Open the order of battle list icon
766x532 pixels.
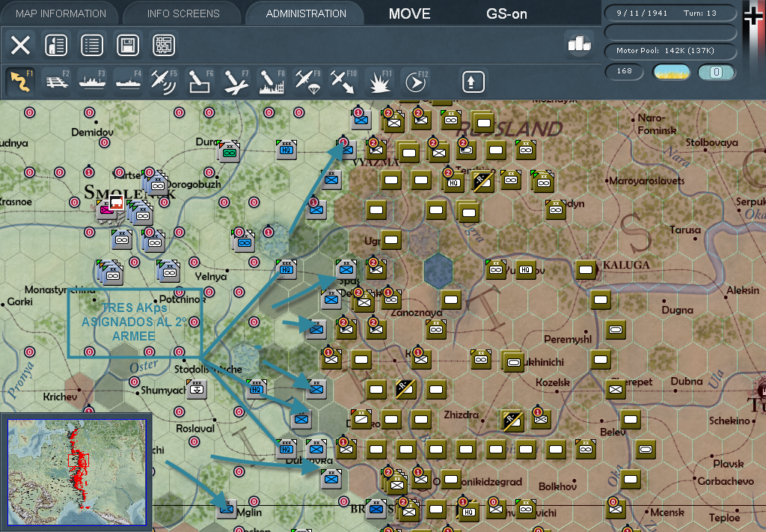(92, 46)
